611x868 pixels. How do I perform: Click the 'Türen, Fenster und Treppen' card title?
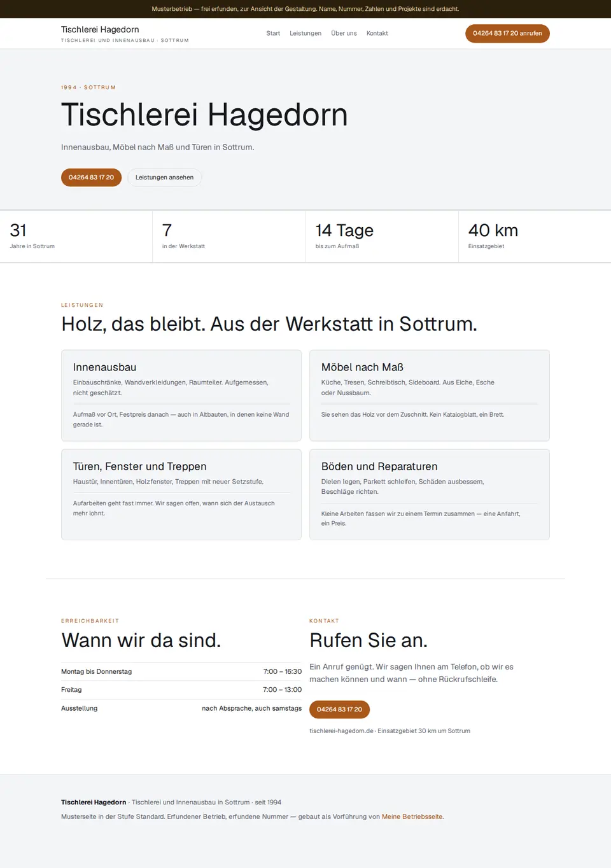click(x=139, y=466)
